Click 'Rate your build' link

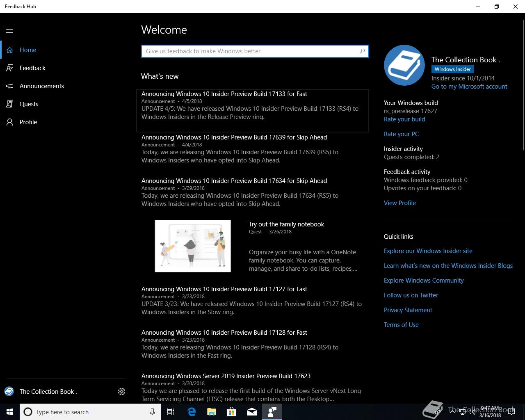click(404, 119)
